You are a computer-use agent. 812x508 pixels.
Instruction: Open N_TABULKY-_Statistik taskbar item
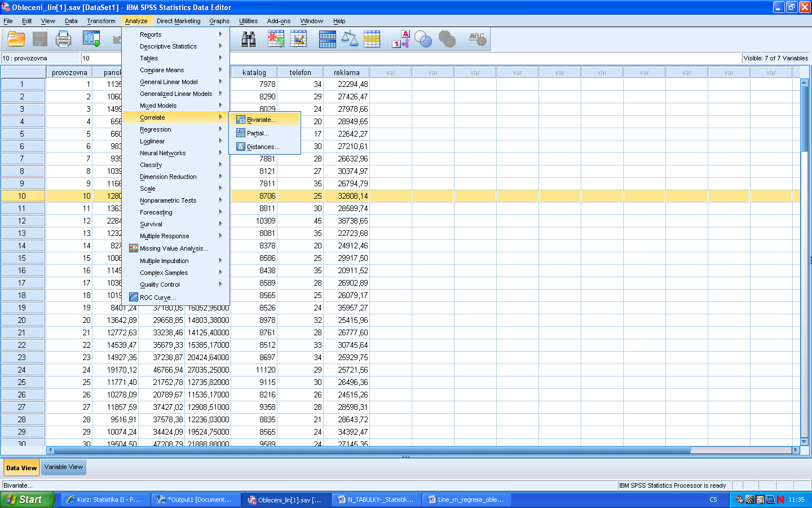tap(376, 500)
